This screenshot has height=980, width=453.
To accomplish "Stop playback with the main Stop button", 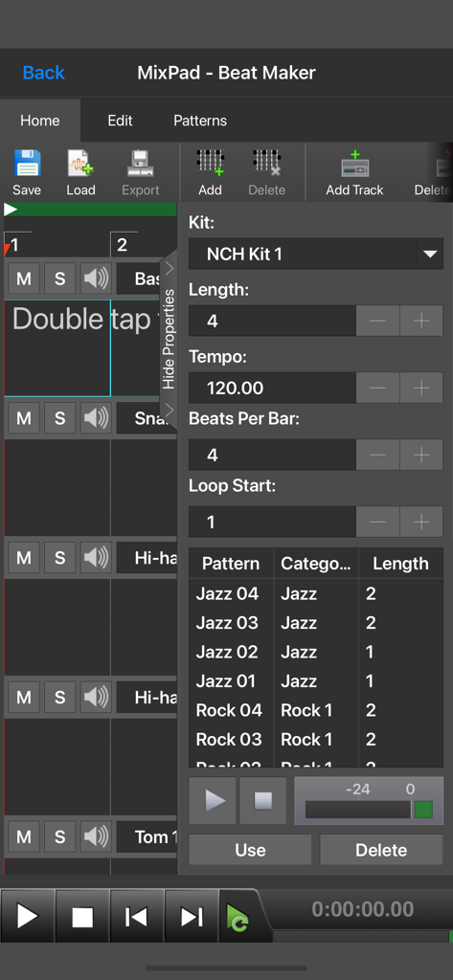I will [82, 917].
